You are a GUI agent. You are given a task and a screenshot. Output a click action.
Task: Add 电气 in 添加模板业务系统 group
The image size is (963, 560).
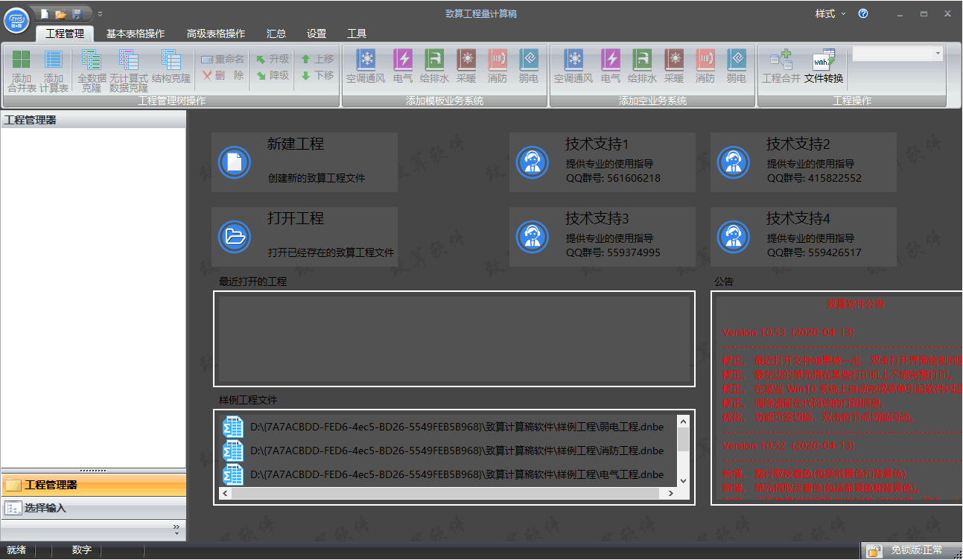coord(403,66)
